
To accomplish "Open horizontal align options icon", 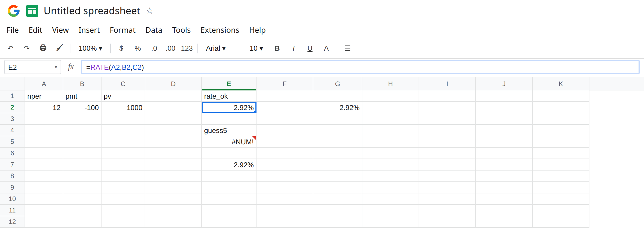I will tap(347, 48).
